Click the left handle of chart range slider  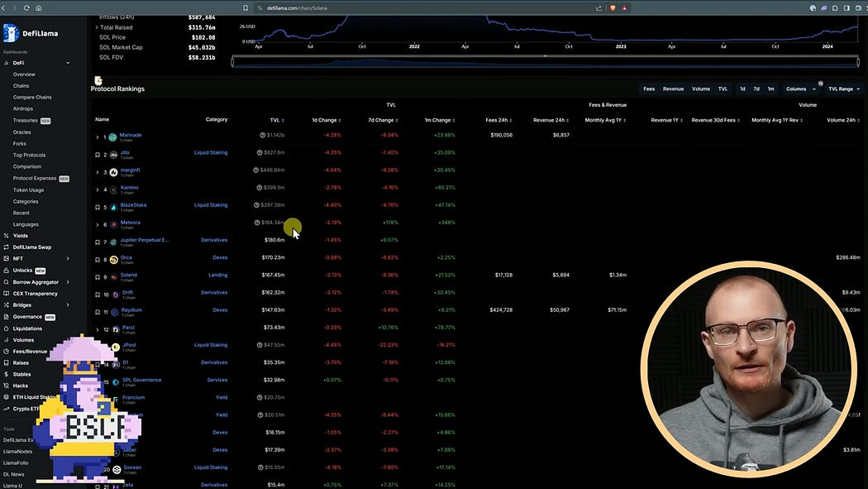pos(232,61)
